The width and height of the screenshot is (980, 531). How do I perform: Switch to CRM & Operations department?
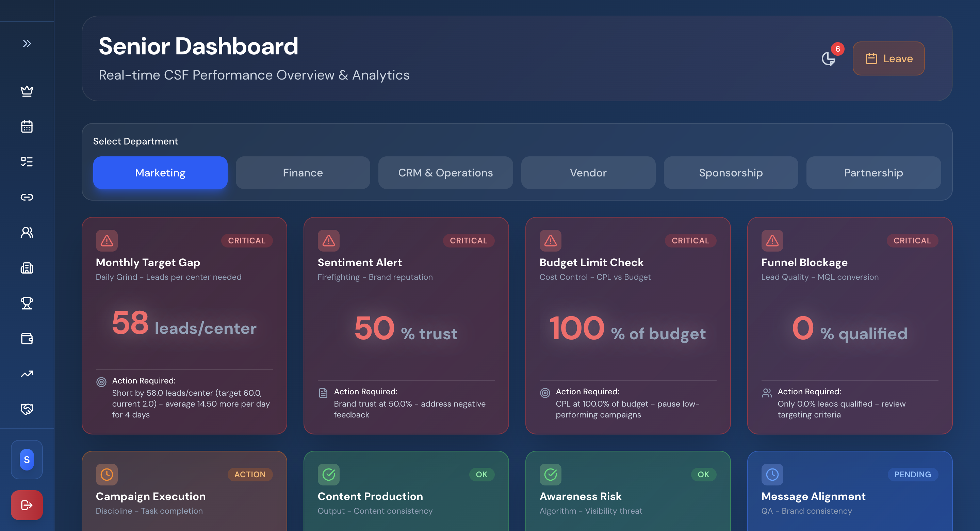tap(445, 173)
